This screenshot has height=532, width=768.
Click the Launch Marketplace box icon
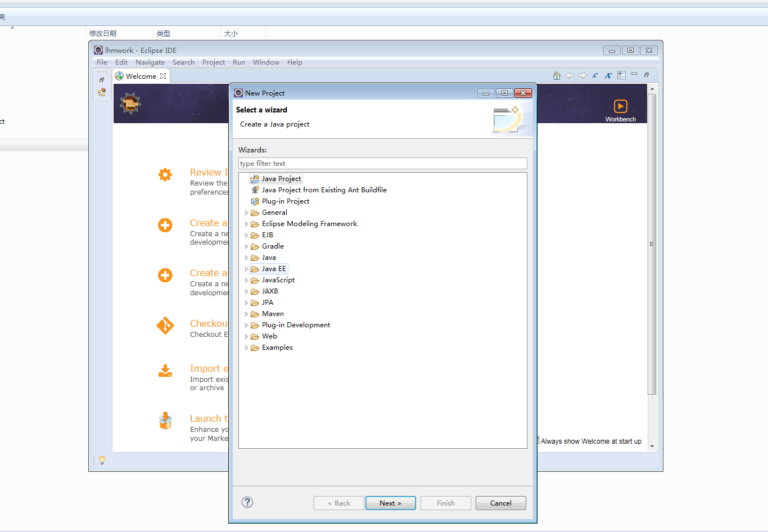(x=165, y=421)
